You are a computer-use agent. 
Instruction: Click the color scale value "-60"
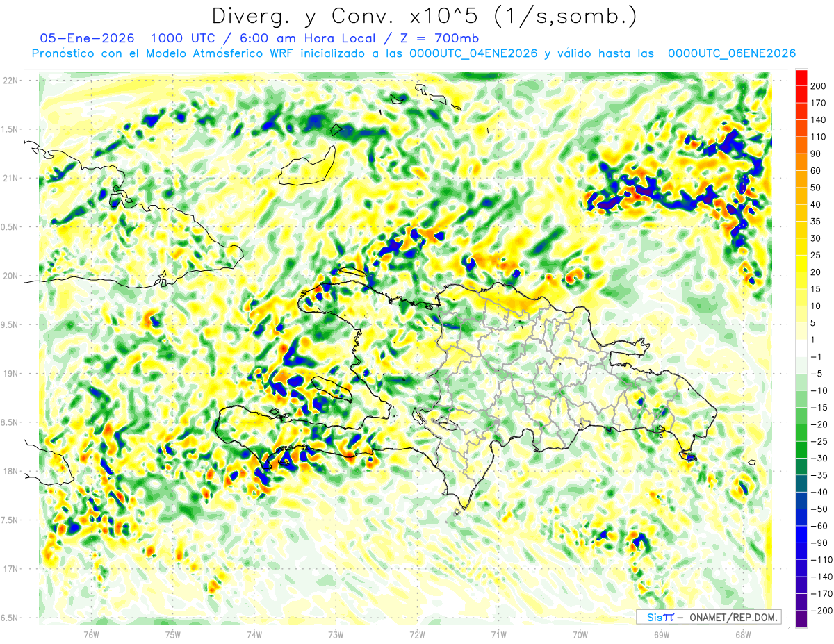820,526
